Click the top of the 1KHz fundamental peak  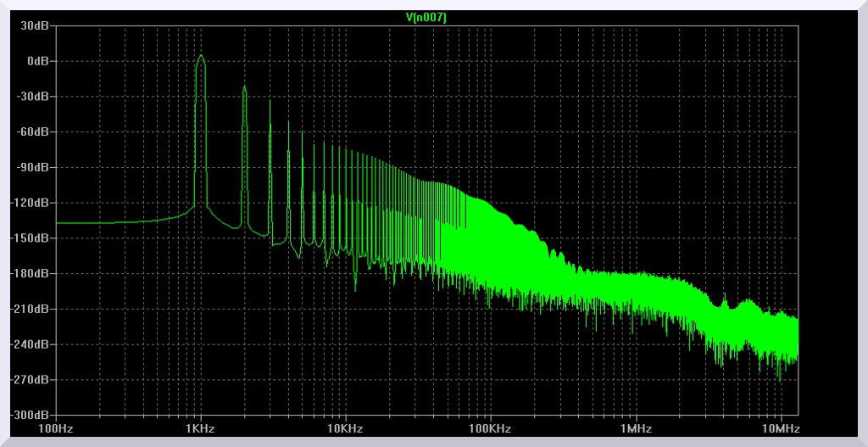coord(201,56)
